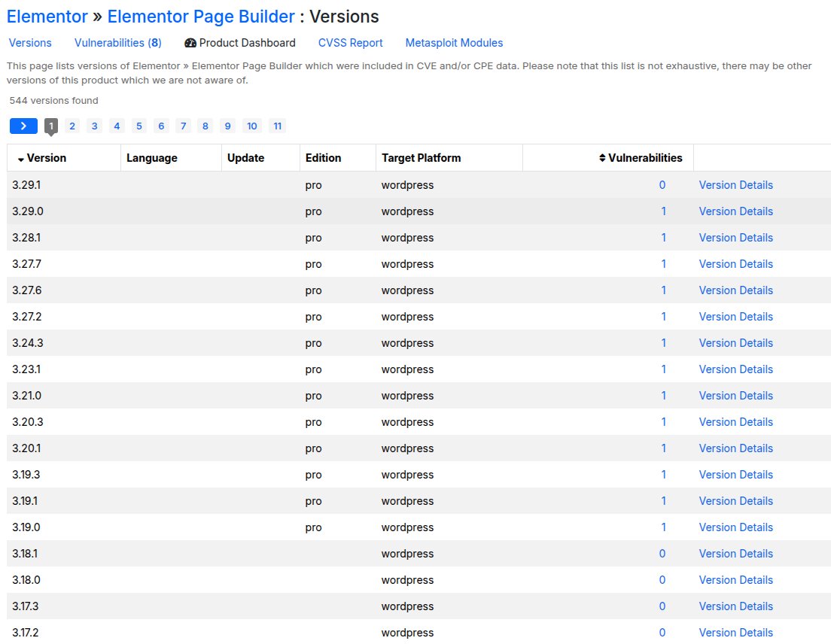This screenshot has width=831, height=644.
Task: Go to page 9
Action: pos(227,126)
